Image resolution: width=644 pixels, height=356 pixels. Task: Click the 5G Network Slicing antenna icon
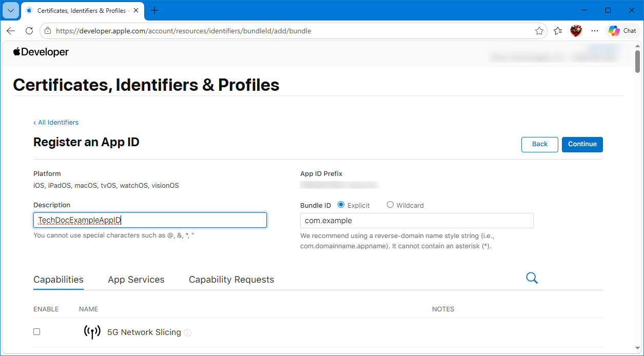tap(92, 332)
